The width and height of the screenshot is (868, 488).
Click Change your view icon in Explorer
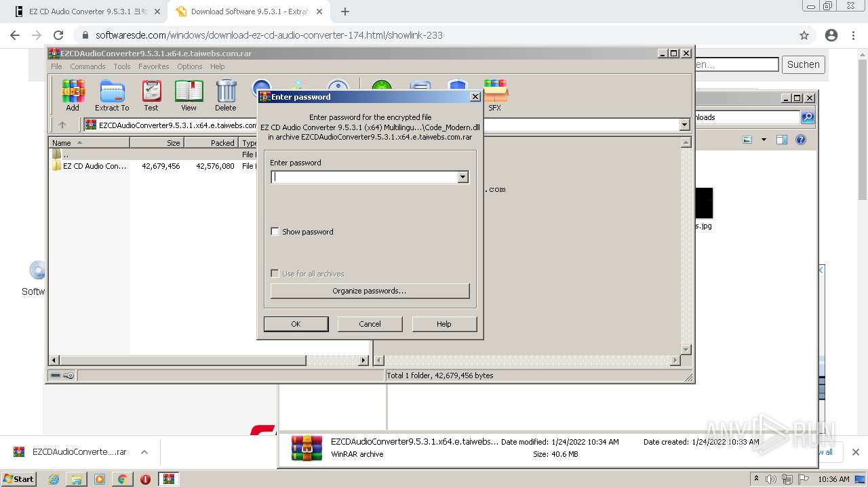click(x=747, y=140)
